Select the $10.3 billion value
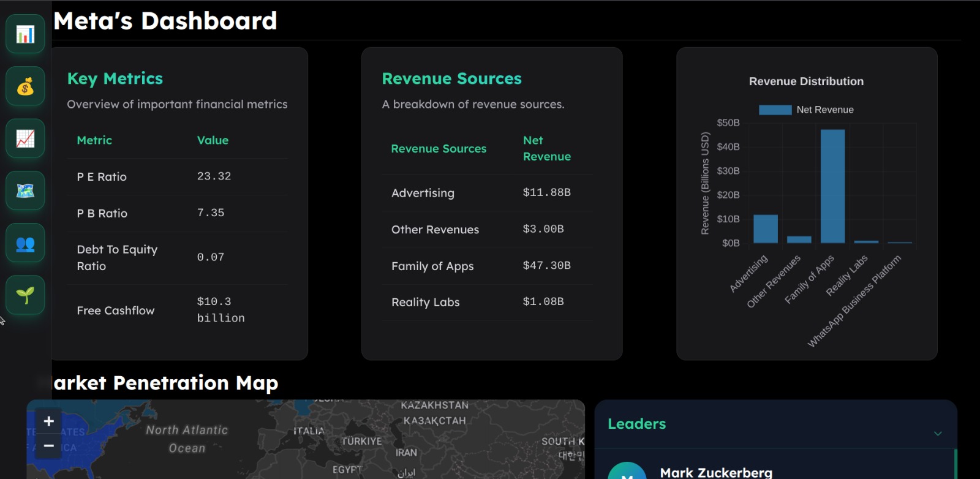This screenshot has height=479, width=980. coord(221,310)
